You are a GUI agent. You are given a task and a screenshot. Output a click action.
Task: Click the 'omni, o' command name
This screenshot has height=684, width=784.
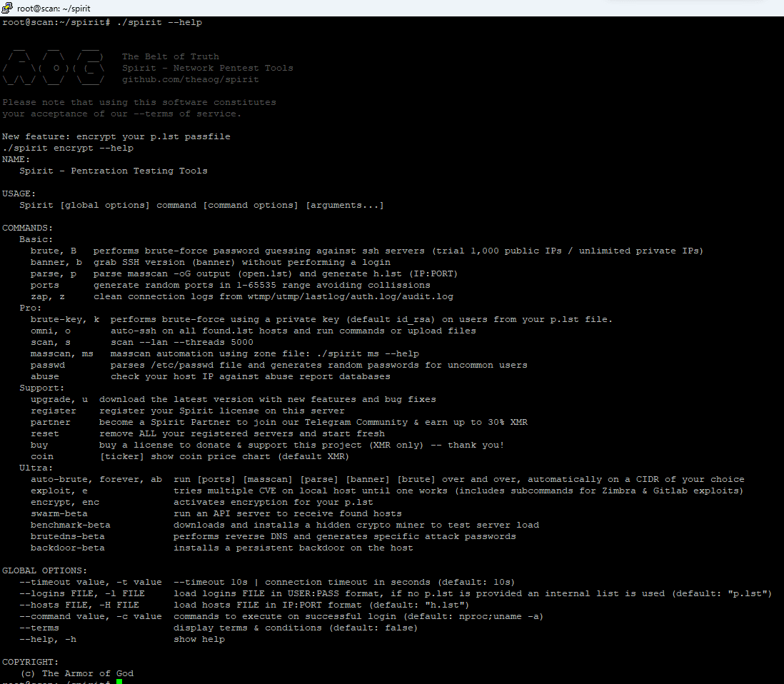tap(51, 331)
